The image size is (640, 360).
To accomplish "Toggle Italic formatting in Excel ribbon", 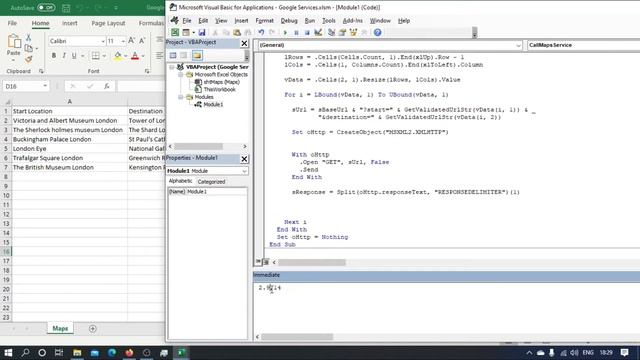I will pos(64,56).
